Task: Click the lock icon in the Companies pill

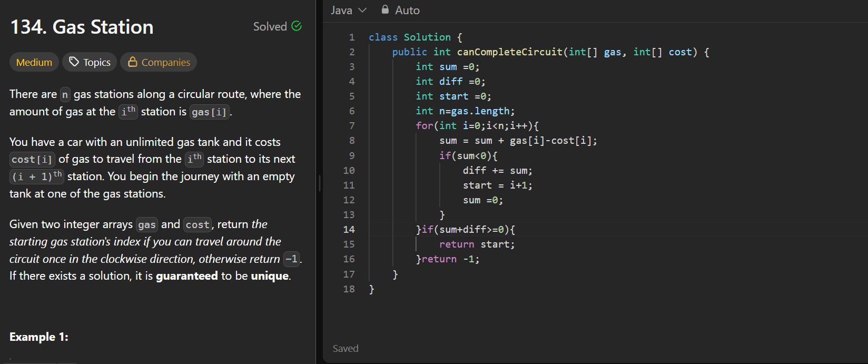Action: [x=133, y=62]
